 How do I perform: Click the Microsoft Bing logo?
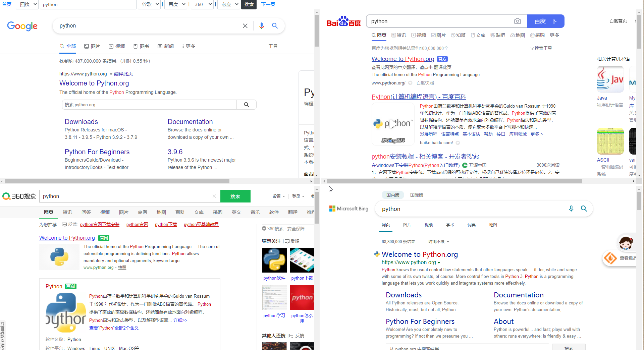pyautogui.click(x=349, y=209)
